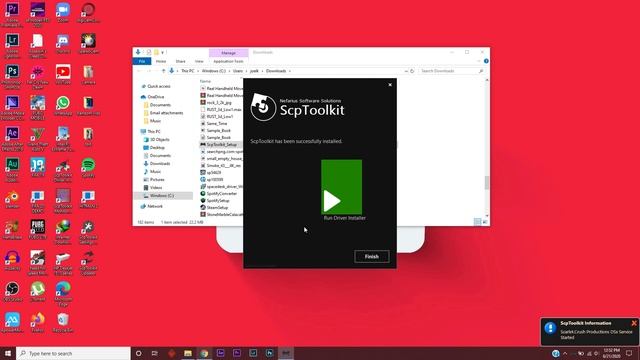Open WhatsApp desktop shortcut

(x=63, y=105)
